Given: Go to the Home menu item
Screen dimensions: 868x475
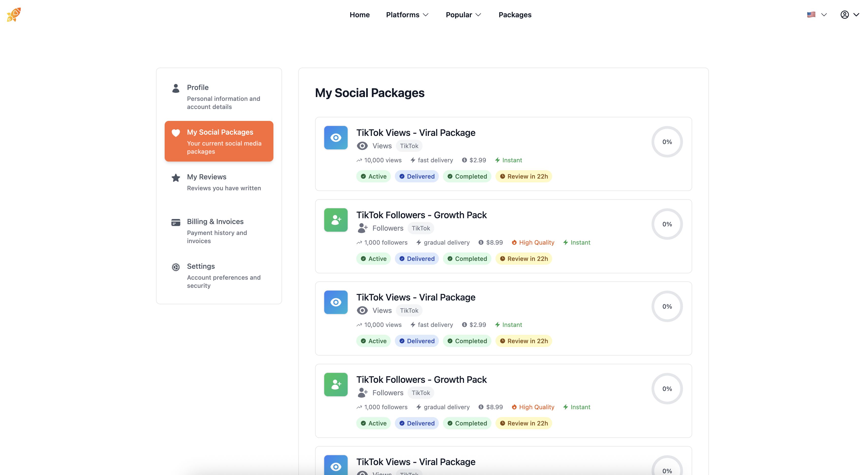Looking at the screenshot, I should point(360,14).
